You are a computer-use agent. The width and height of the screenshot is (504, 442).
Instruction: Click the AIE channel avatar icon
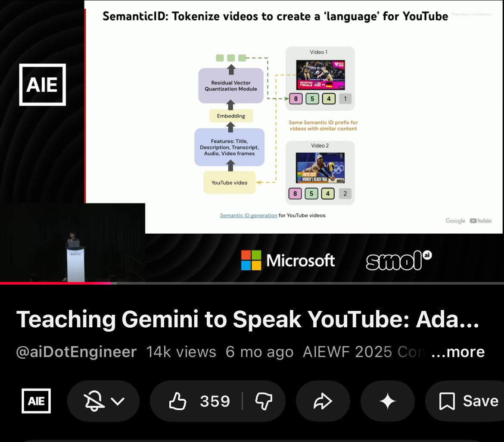pos(36,401)
